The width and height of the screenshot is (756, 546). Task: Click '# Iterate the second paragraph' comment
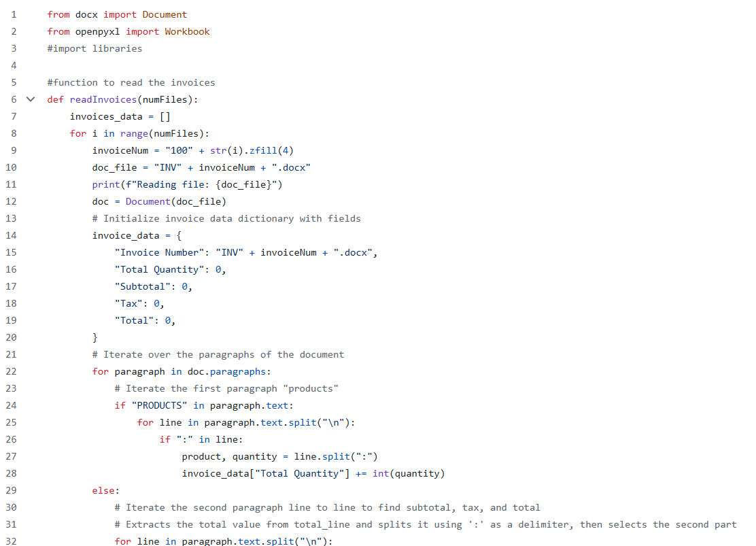click(x=328, y=507)
